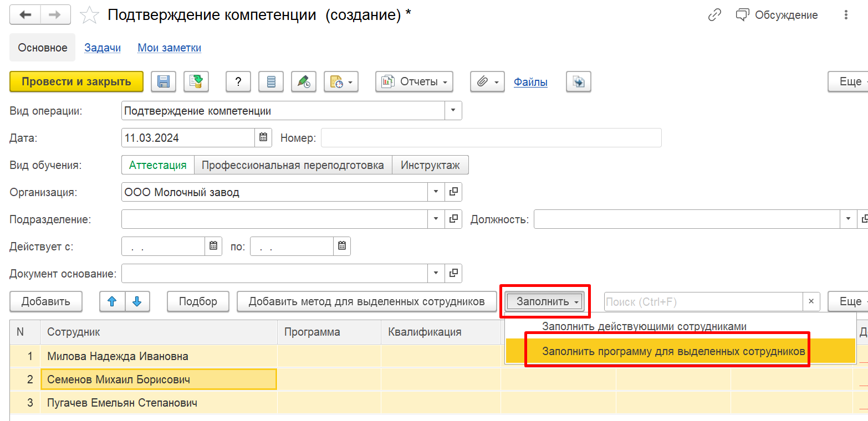Click the Организация field ООО Молочный завод
Screen dimensions: 868x421
[x=274, y=192]
